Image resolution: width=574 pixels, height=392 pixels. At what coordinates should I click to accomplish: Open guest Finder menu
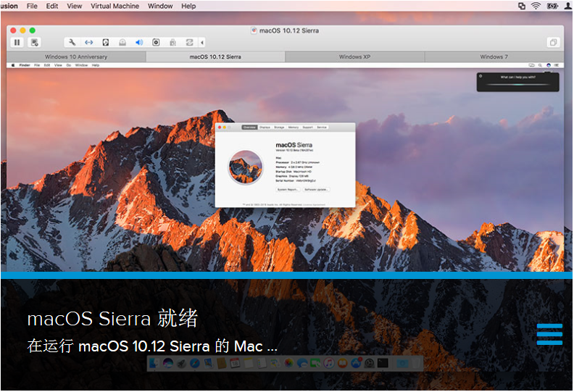pyautogui.click(x=25, y=65)
